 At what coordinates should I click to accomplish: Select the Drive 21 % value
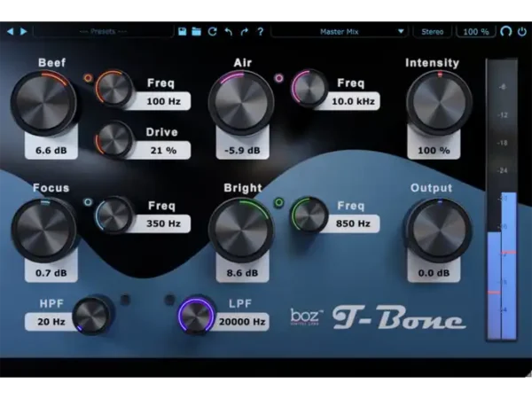point(163,151)
